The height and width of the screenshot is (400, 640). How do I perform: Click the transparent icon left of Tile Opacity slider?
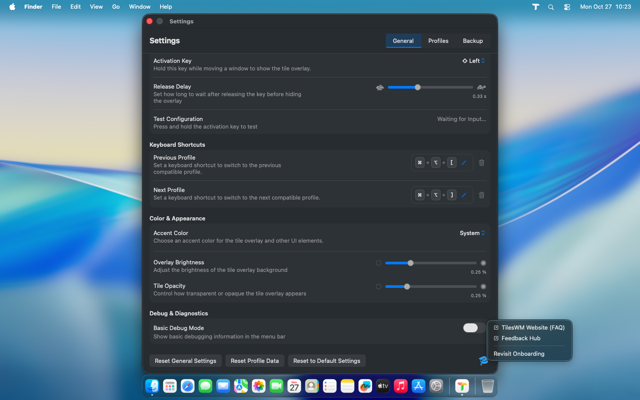(x=378, y=287)
